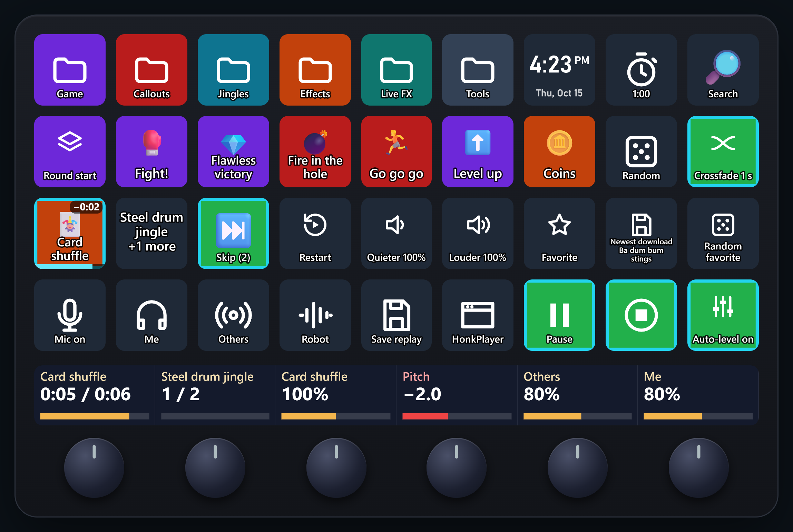Play a Random favorite
Viewport: 793px width, 532px height.
pyautogui.click(x=723, y=233)
